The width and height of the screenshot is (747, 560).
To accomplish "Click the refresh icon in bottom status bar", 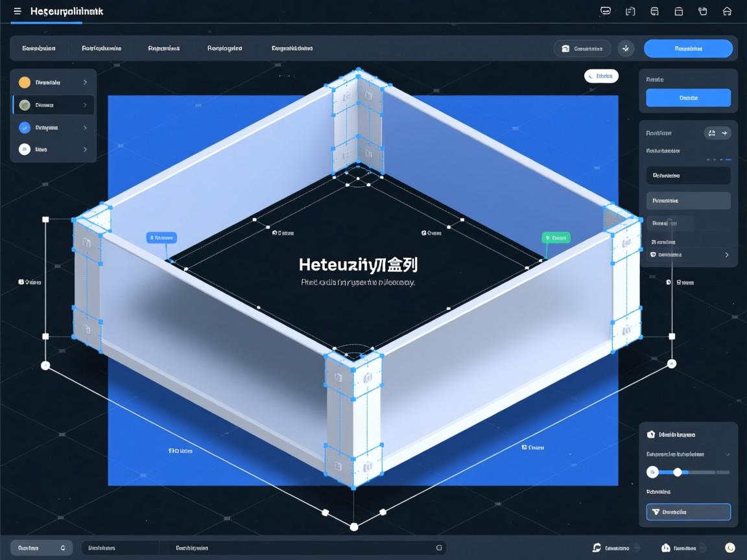I will tap(597, 548).
